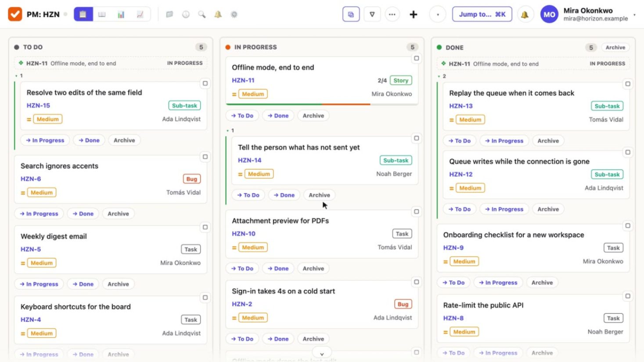Click Medium priority icon on HZN-10 card

point(234,247)
